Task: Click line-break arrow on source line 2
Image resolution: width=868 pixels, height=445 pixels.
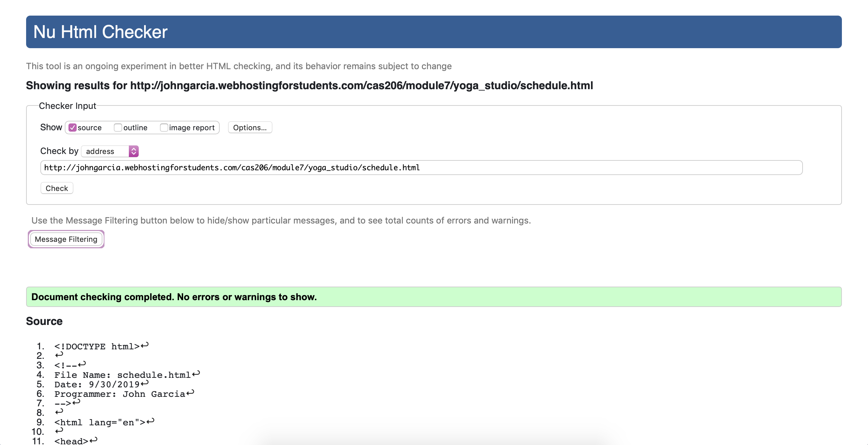Action: pos(59,354)
